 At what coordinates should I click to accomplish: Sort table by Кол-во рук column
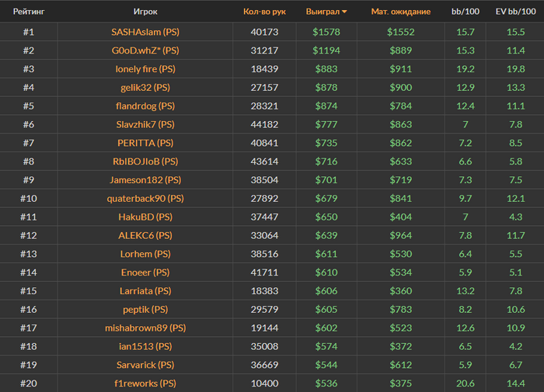click(264, 12)
